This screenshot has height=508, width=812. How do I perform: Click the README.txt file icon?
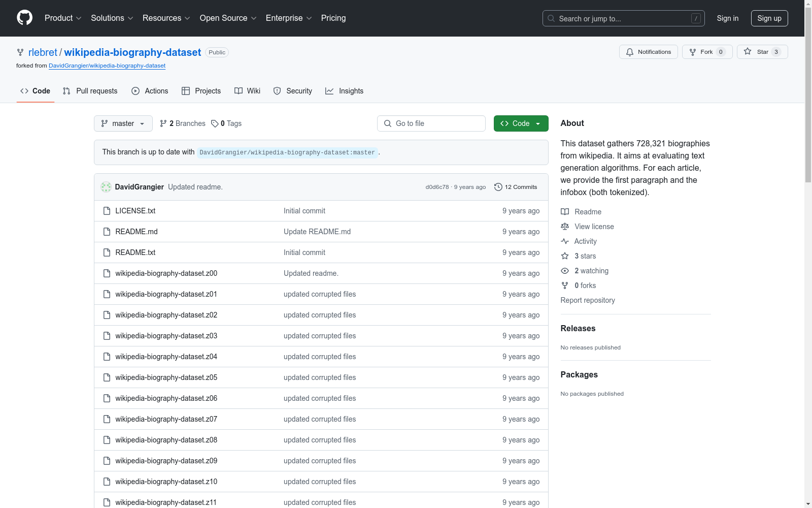107,252
